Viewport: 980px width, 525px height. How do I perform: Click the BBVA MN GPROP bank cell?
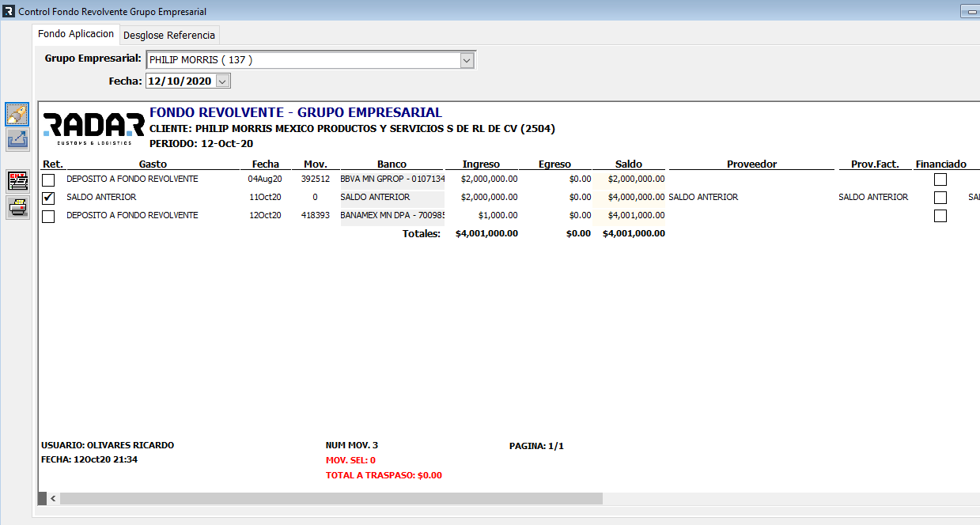[392, 179]
